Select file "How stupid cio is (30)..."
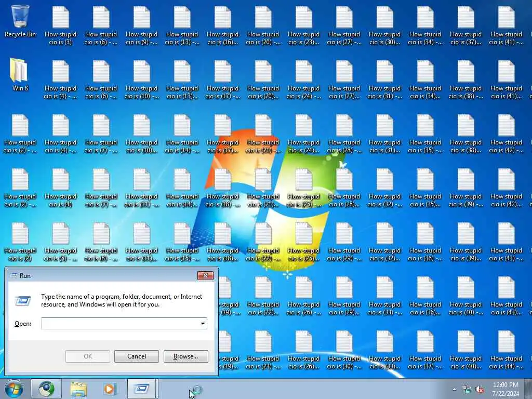The height and width of the screenshot is (399, 532). (x=385, y=26)
